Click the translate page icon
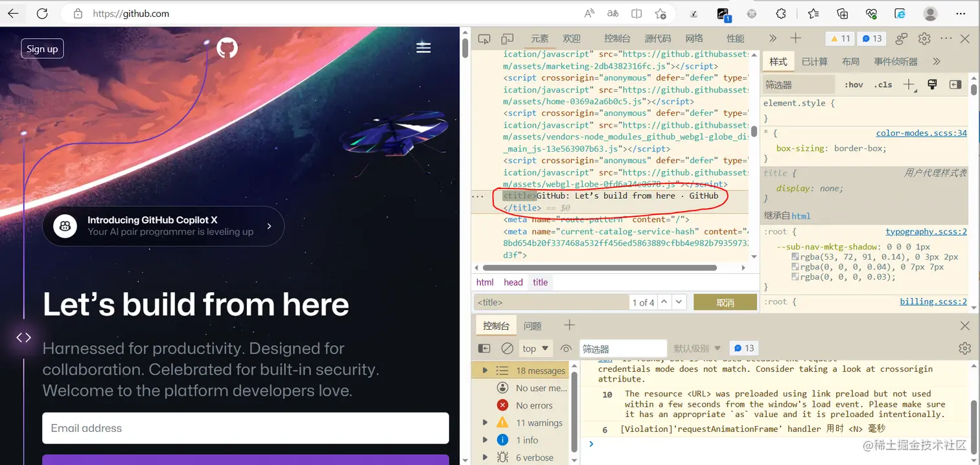 612,14
